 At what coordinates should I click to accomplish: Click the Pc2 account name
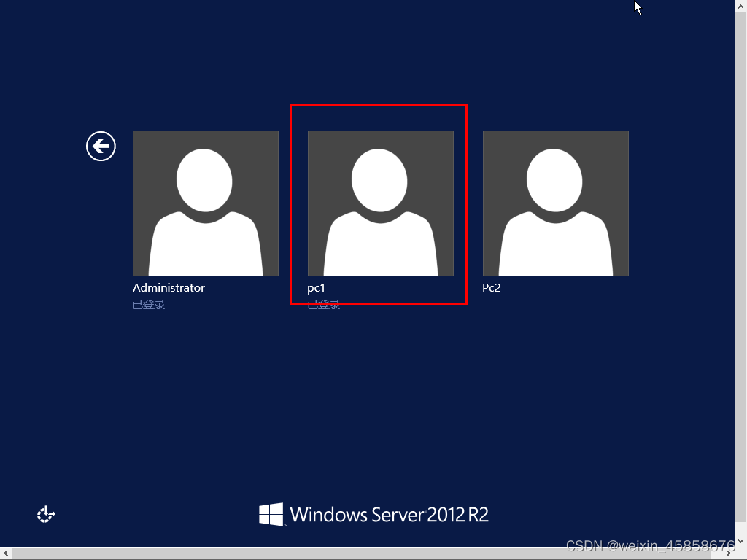pos(492,287)
